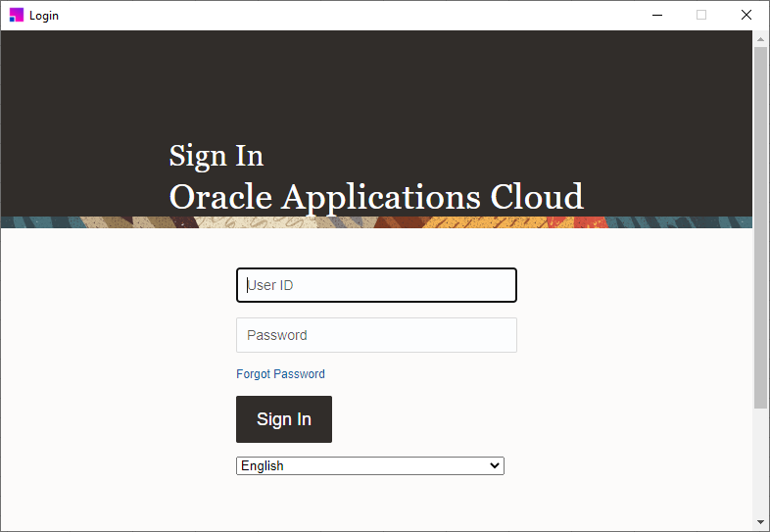The width and height of the screenshot is (770, 532).
Task: Minimize the Login window
Action: [655, 15]
